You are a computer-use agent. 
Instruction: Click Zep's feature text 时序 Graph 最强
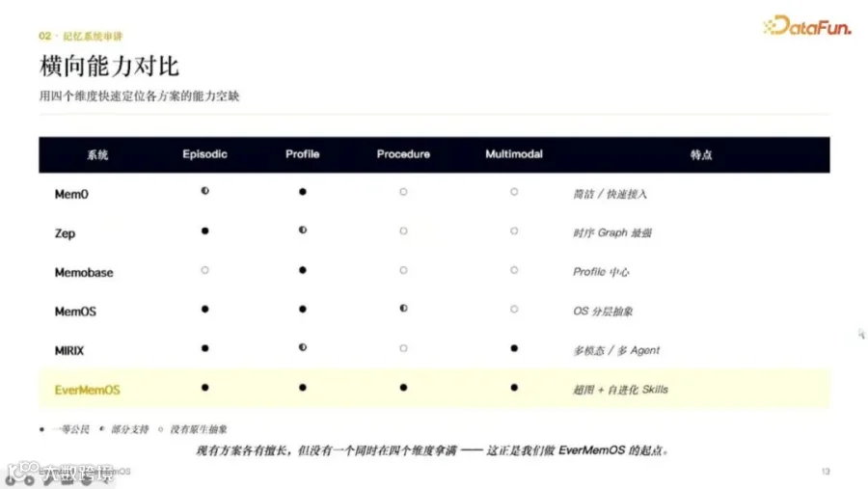coord(612,232)
